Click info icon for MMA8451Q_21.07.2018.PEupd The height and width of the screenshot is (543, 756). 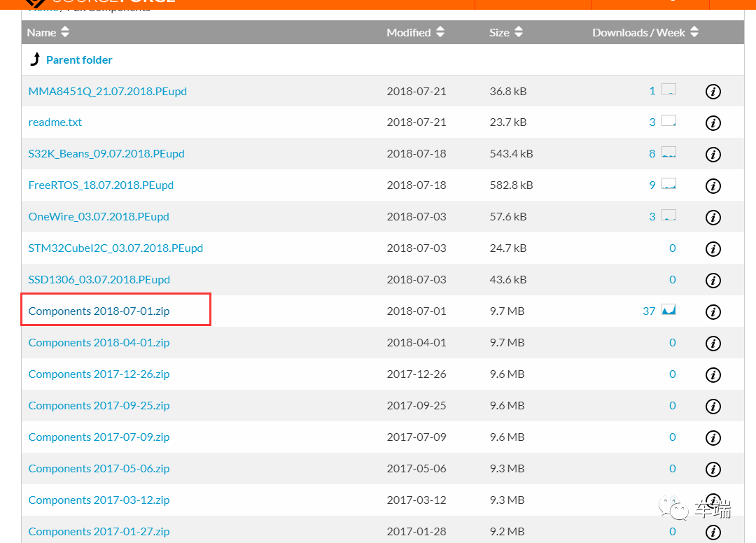coord(713,92)
